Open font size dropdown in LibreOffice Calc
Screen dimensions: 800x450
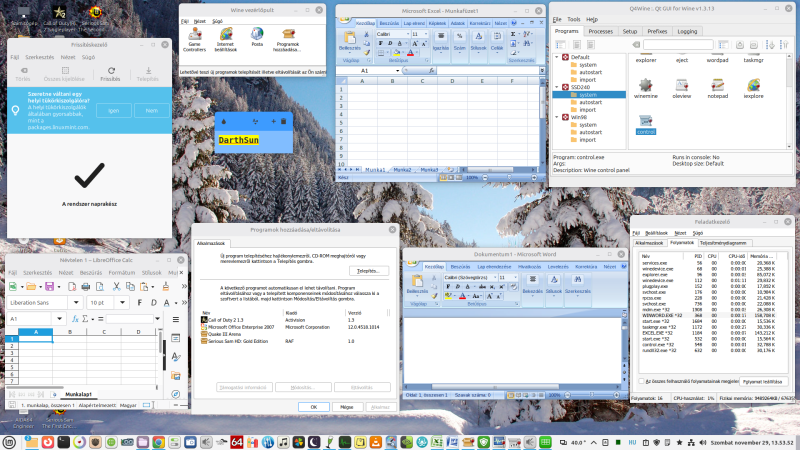(122, 303)
